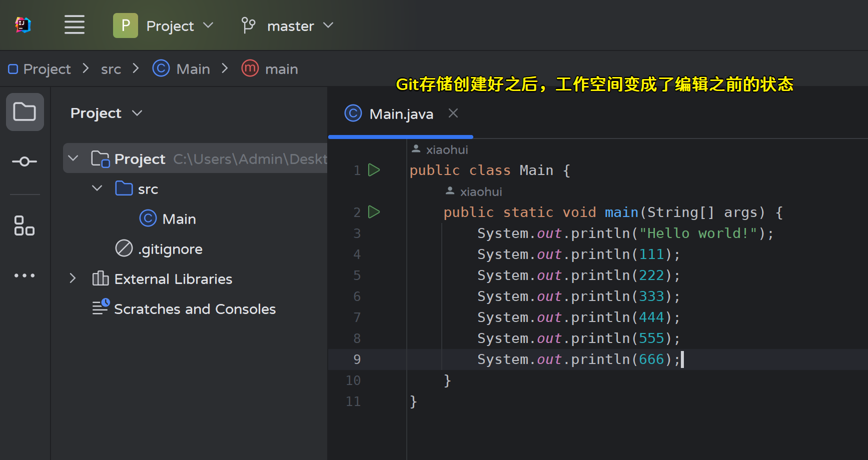Screen dimensions: 868x460
Task: Open the Project view mode dropdown
Action: (x=107, y=113)
